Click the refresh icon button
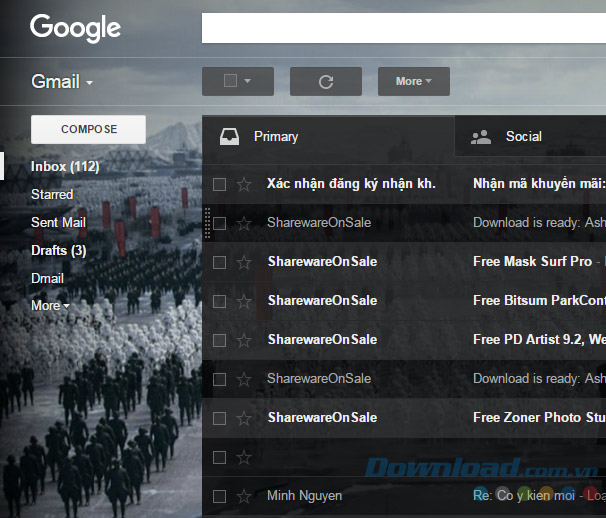606x518 pixels. pyautogui.click(x=326, y=82)
